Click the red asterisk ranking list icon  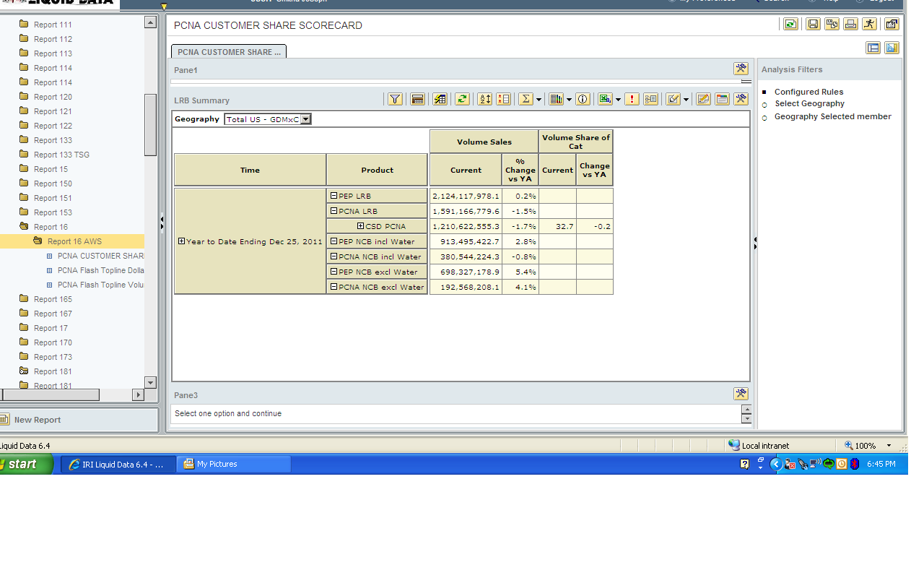point(503,99)
